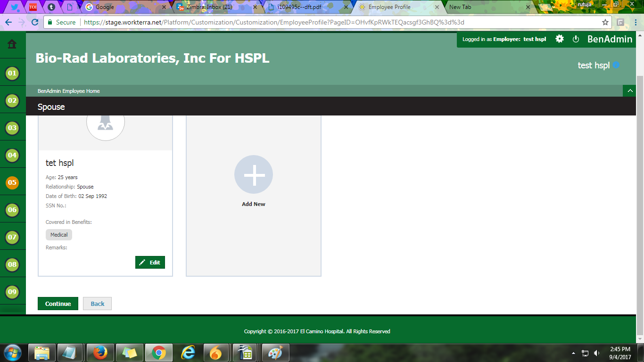Click the Add New label
The image size is (644, 362).
[x=254, y=204]
